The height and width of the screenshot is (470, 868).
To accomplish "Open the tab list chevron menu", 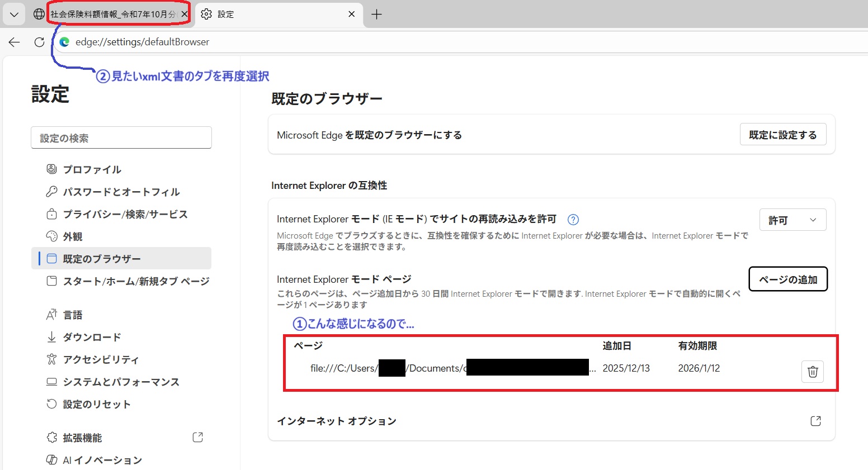I will pos(14,15).
